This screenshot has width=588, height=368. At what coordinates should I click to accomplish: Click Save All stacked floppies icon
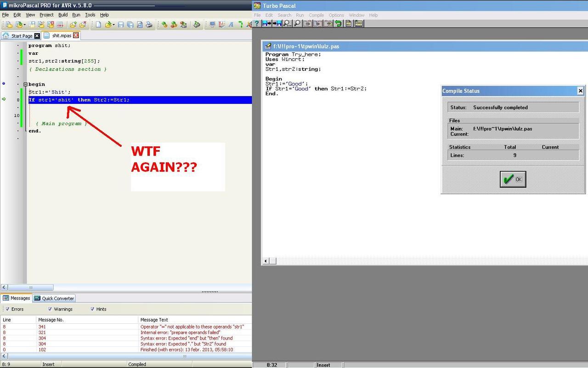pyautogui.click(x=130, y=25)
